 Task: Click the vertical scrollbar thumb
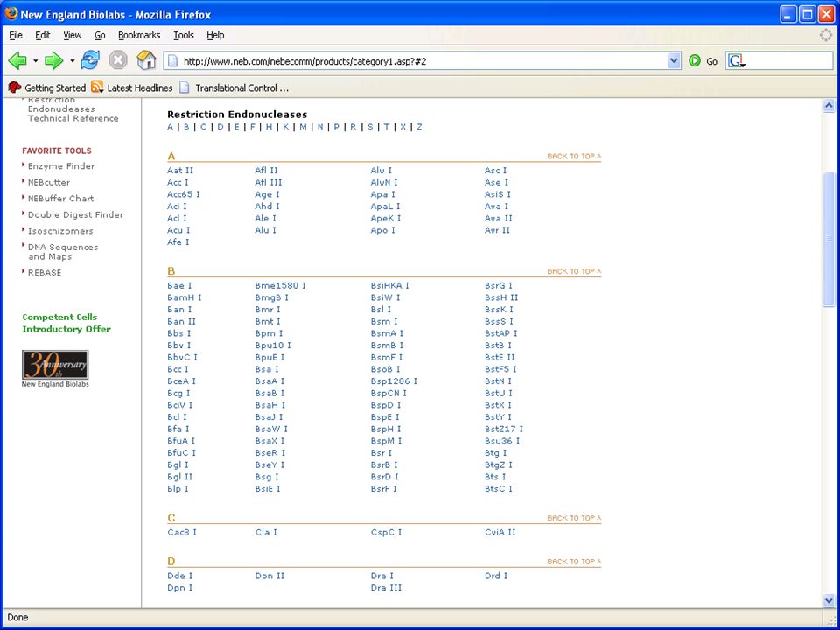(x=829, y=239)
